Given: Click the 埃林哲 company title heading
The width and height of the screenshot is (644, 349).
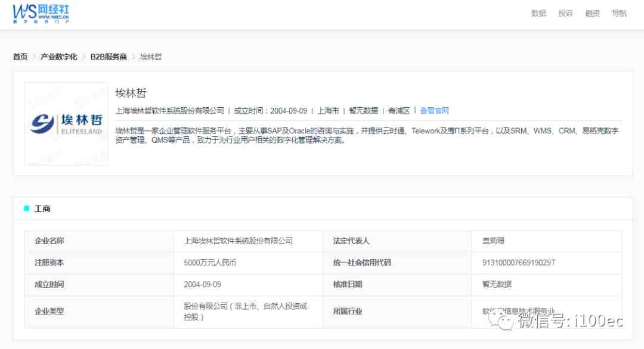Looking at the screenshot, I should coord(131,94).
